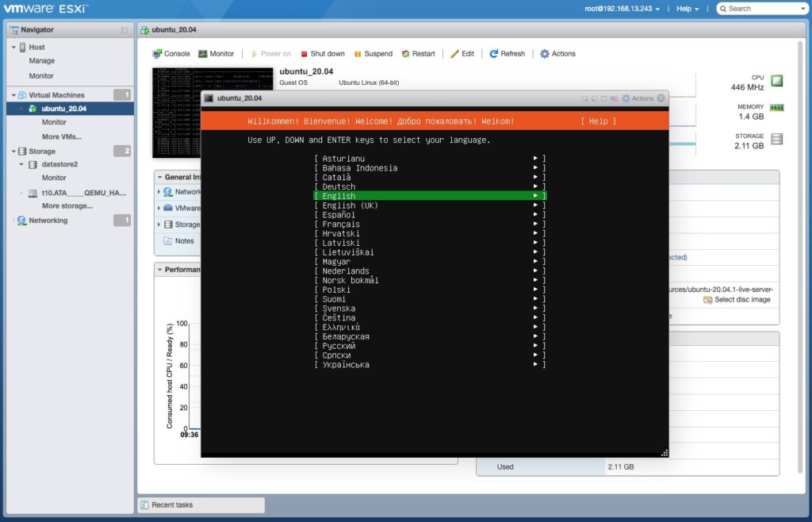812x522 pixels.
Task: Select Español language option
Action: [430, 214]
